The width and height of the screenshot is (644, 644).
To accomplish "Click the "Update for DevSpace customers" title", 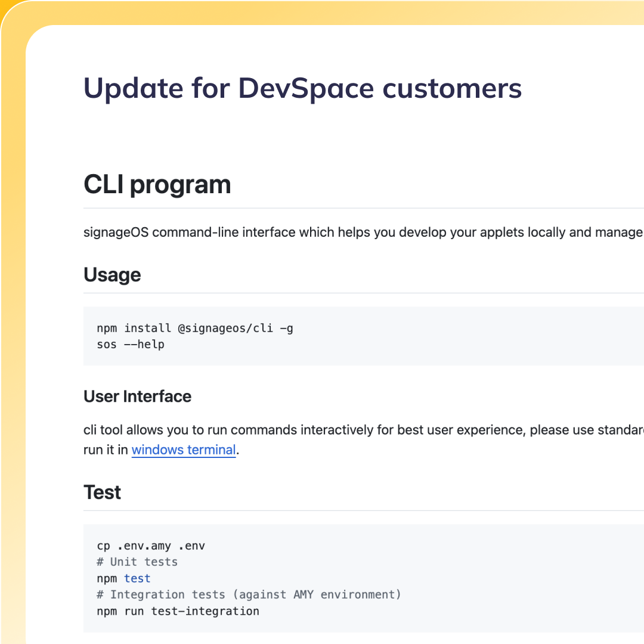I will 302,88.
